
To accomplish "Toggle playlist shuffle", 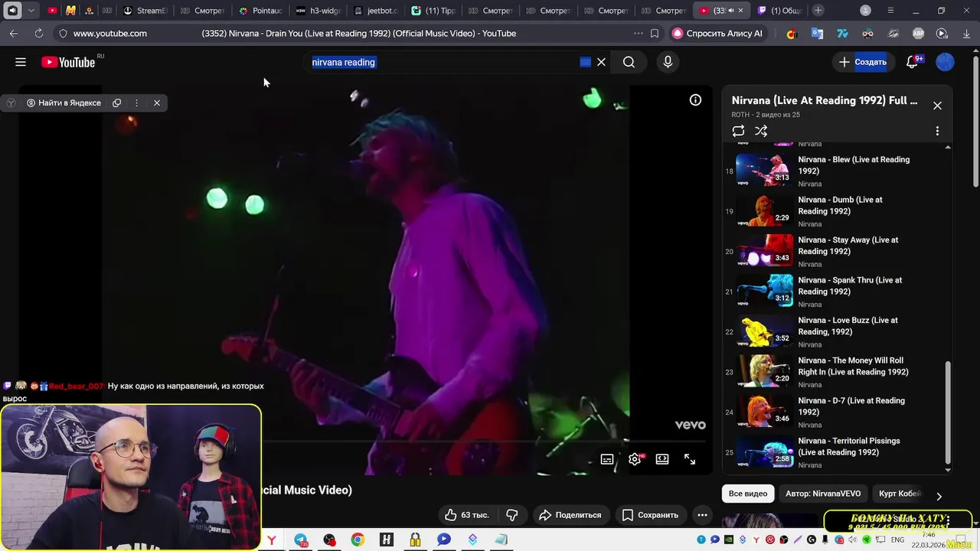I will tap(761, 131).
